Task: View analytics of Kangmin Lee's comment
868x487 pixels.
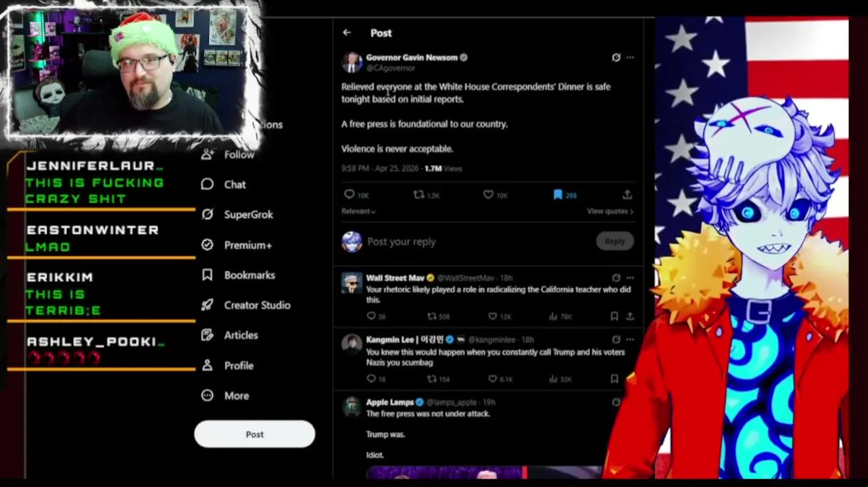Action: tap(552, 379)
